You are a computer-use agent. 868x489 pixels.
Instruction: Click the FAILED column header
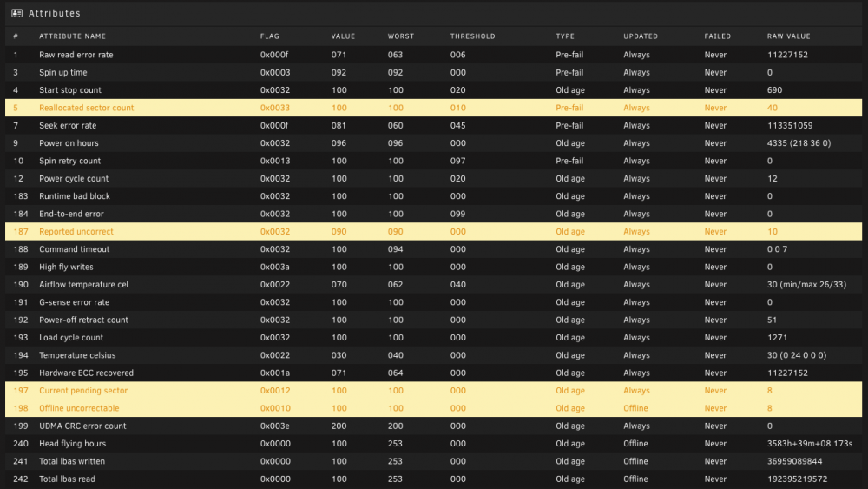coord(718,36)
